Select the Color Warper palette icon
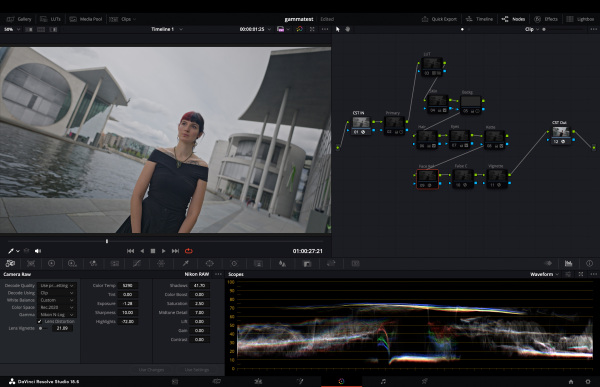 [161, 263]
